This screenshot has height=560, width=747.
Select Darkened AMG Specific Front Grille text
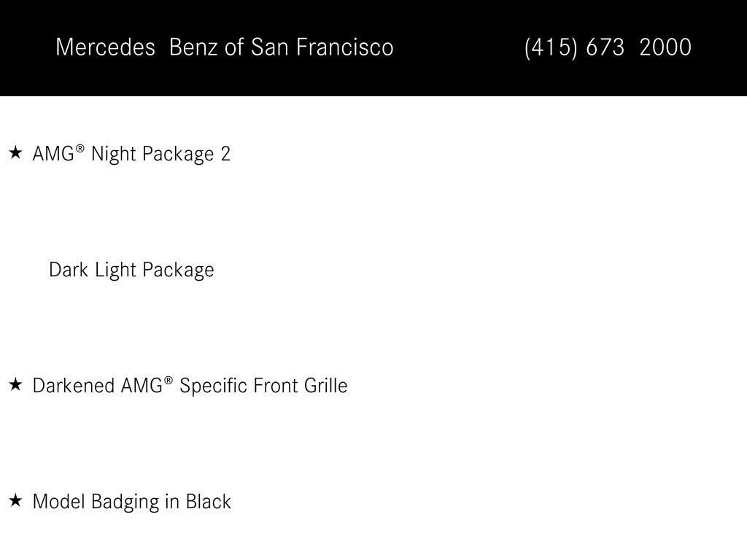click(190, 386)
